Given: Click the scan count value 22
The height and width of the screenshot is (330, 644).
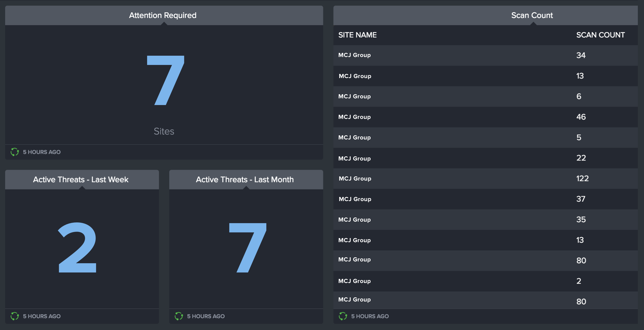Looking at the screenshot, I should click(x=581, y=158).
